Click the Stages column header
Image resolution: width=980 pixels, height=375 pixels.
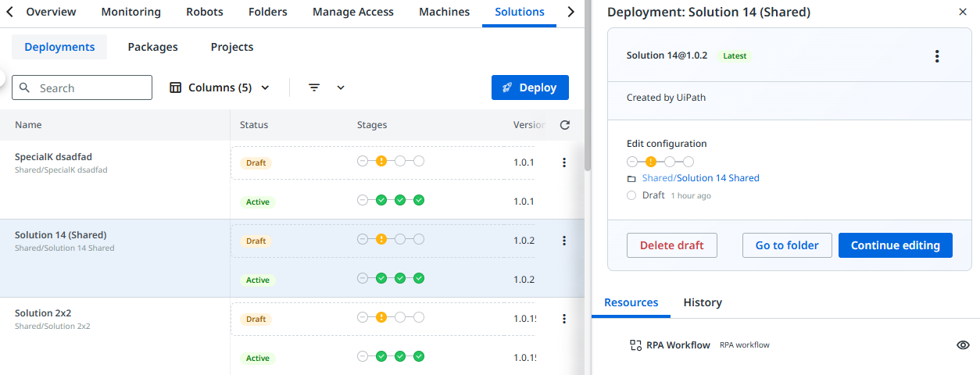point(372,125)
